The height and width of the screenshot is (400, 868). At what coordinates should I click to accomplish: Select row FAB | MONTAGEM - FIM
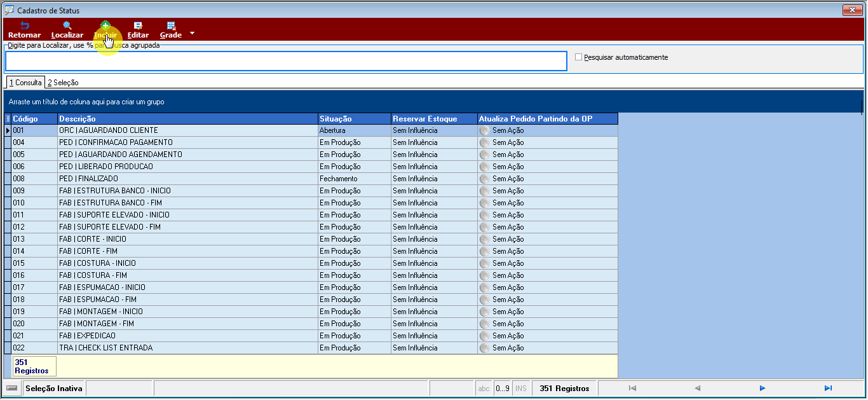tap(311, 324)
